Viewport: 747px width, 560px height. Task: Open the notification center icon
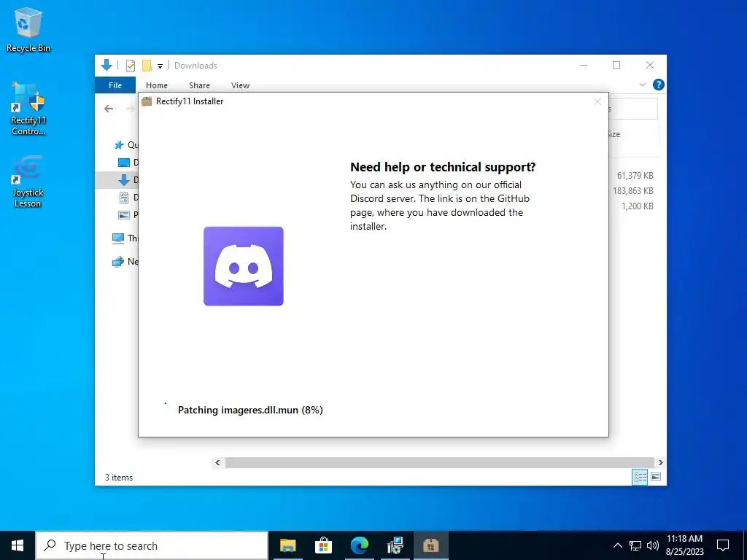pyautogui.click(x=723, y=545)
